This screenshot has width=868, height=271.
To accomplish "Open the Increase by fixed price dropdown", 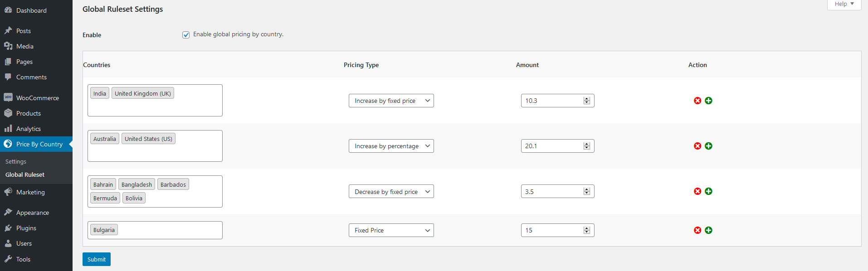I will 391,101.
